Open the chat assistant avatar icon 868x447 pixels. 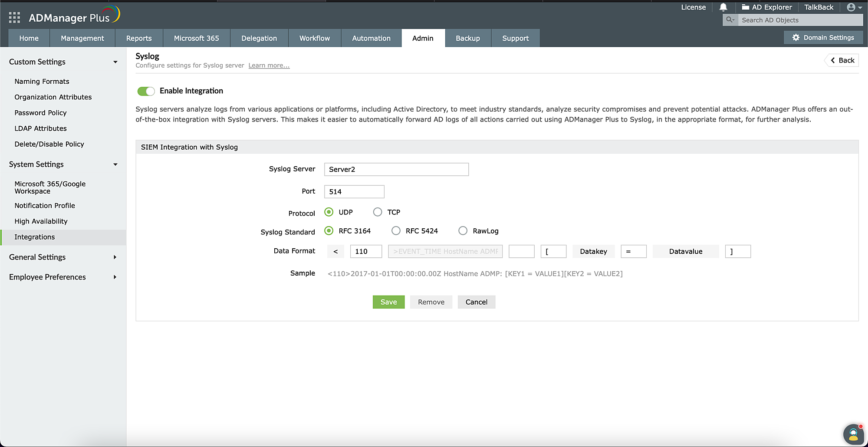853,434
